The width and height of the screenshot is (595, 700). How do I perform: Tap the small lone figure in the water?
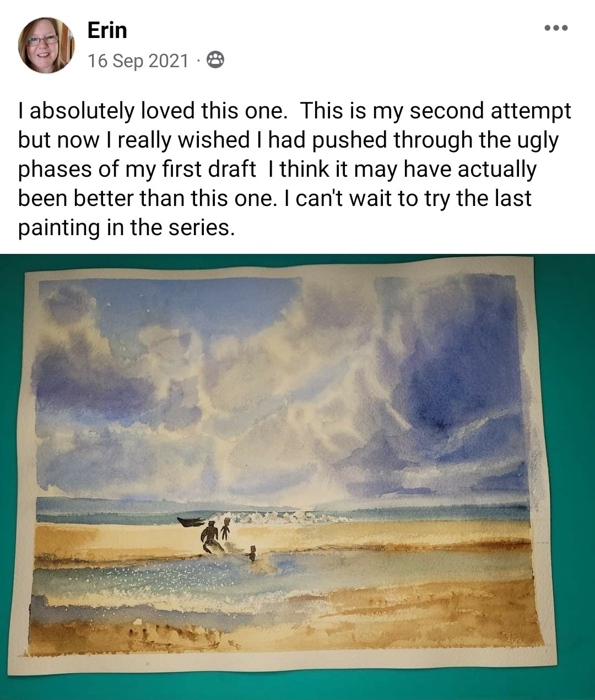pyautogui.click(x=252, y=553)
